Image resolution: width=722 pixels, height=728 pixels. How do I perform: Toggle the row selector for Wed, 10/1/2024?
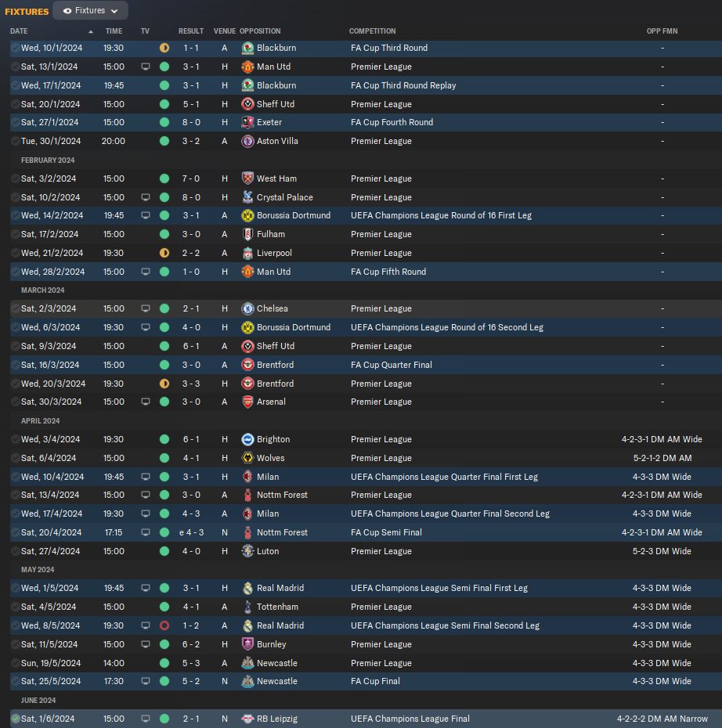click(x=16, y=48)
